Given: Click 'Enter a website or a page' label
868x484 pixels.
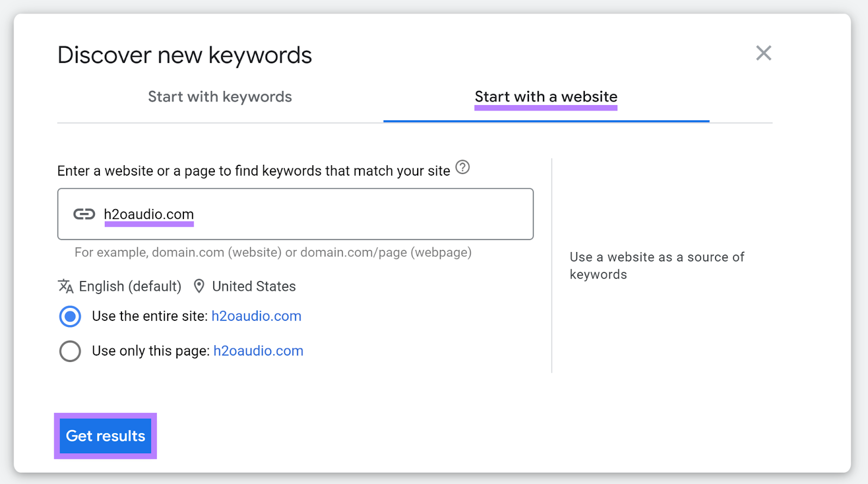Looking at the screenshot, I should pyautogui.click(x=254, y=171).
